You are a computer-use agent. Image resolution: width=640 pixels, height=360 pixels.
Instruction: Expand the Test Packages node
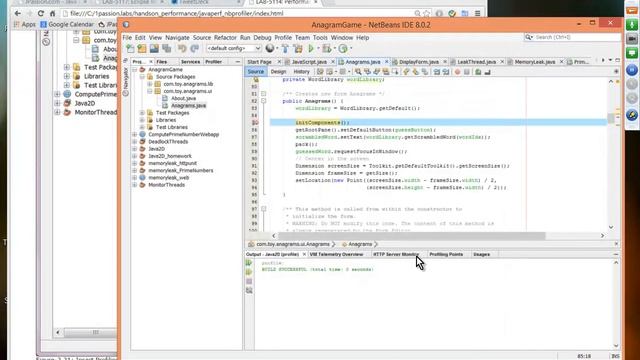tap(142, 113)
